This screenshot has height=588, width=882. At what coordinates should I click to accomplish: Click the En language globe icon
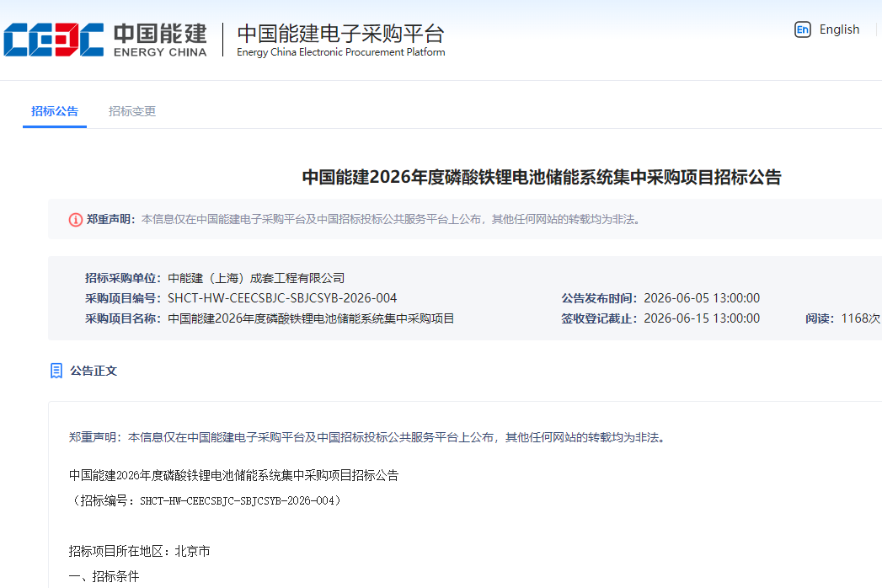click(803, 29)
